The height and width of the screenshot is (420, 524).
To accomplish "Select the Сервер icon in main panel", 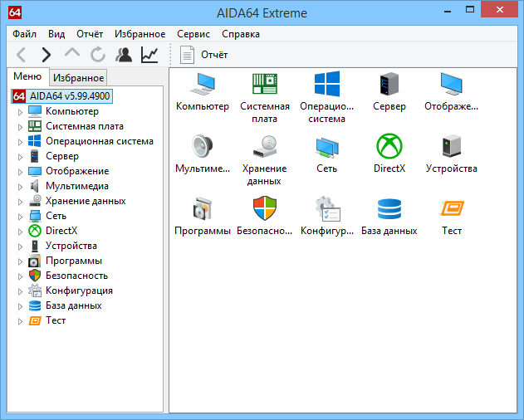I will tap(389, 85).
